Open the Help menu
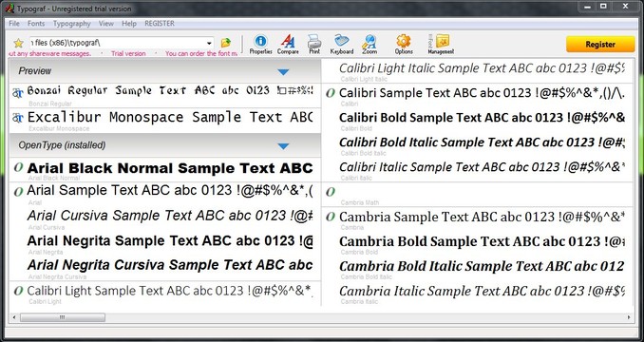644x342 pixels. (x=129, y=24)
